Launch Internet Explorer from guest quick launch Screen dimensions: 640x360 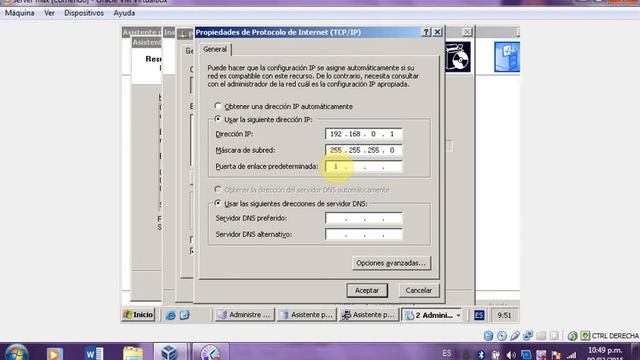click(x=171, y=315)
